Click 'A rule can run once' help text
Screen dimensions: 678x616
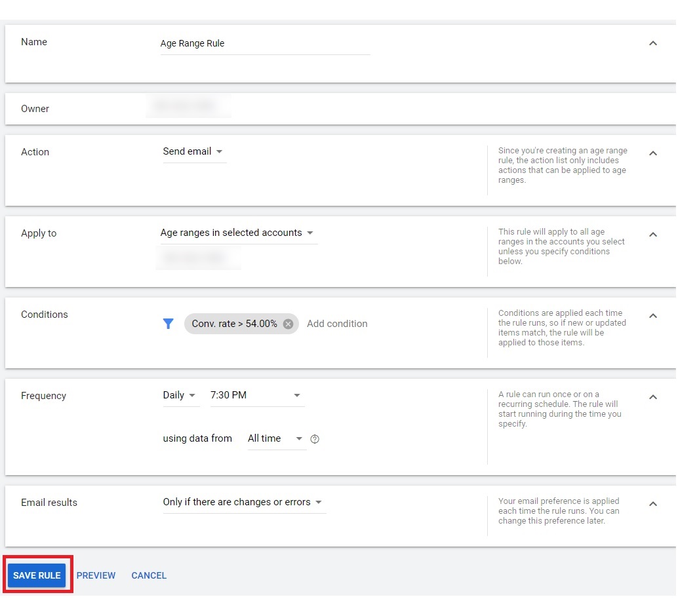[559, 409]
